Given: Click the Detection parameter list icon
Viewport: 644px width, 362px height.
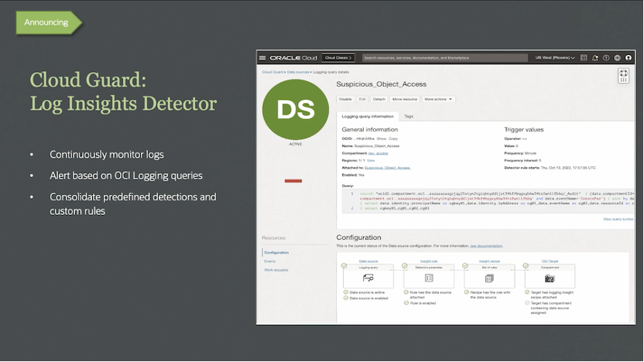Looking at the screenshot, I should (429, 278).
